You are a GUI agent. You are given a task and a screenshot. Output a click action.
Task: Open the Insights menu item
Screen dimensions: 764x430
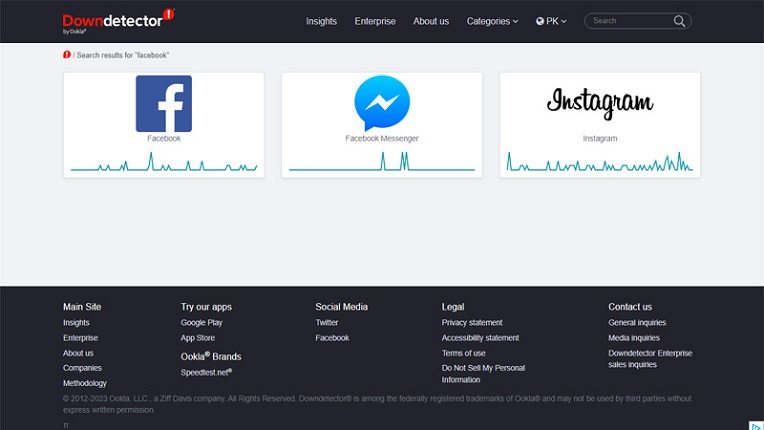click(x=321, y=21)
